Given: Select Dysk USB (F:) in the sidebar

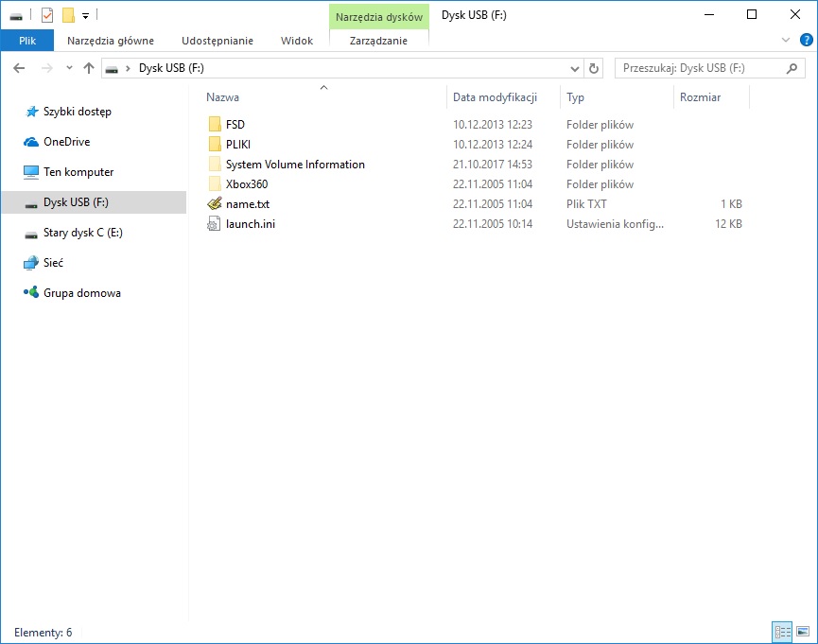Looking at the screenshot, I should [94, 202].
